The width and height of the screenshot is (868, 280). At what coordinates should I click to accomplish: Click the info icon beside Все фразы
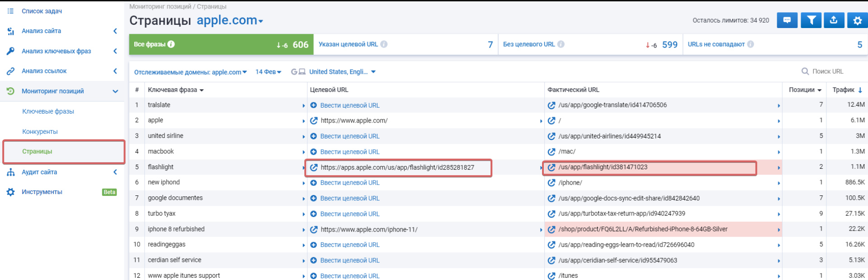pos(171,44)
